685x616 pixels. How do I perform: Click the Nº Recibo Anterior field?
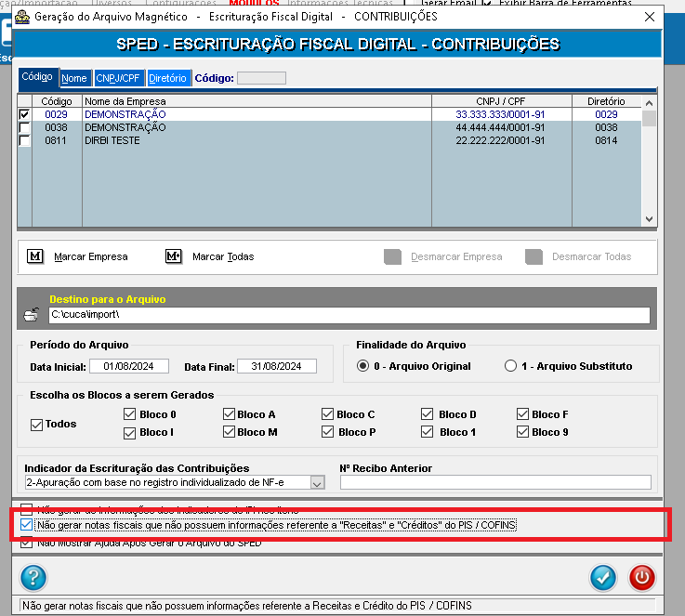pyautogui.click(x=495, y=482)
